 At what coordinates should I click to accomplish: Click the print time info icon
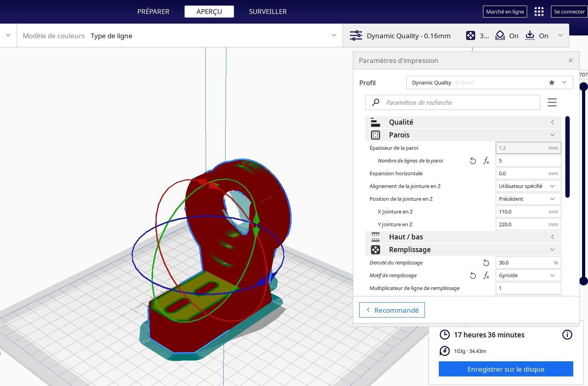tap(567, 335)
